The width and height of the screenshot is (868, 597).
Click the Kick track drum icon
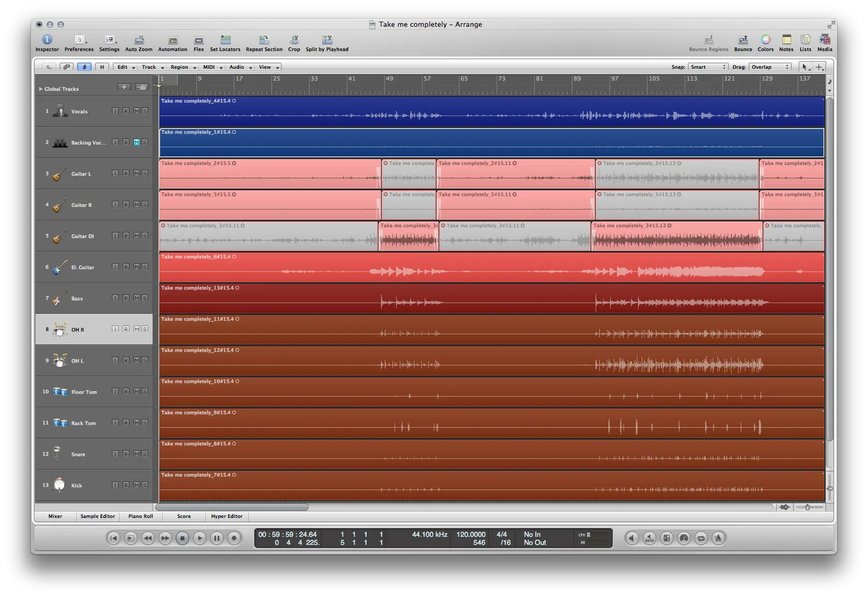tap(60, 485)
